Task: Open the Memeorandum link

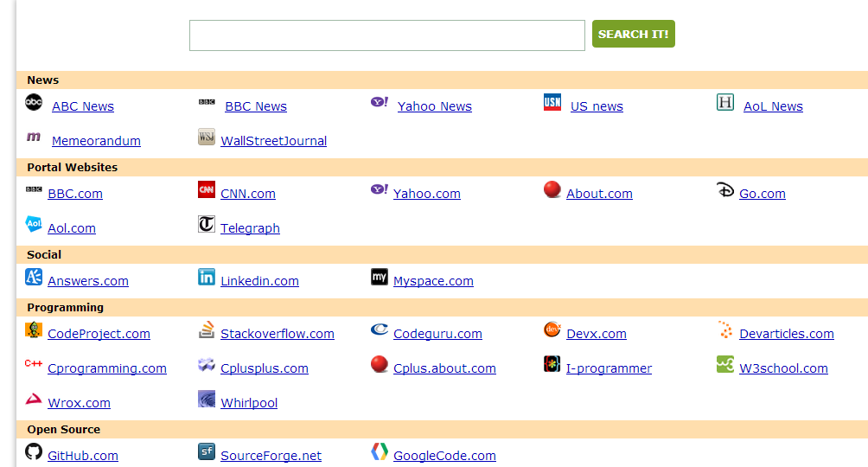Action: point(96,141)
